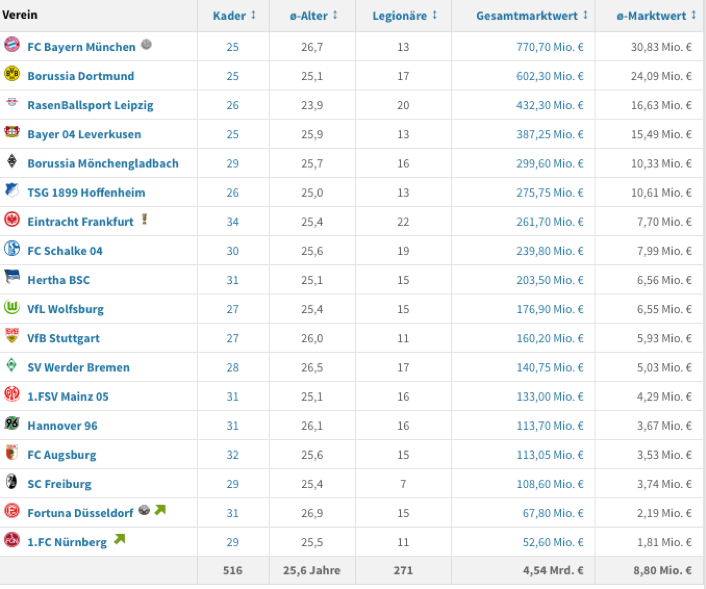Click the champion badge next to Bayern München
The width and height of the screenshot is (706, 589).
pos(146,44)
